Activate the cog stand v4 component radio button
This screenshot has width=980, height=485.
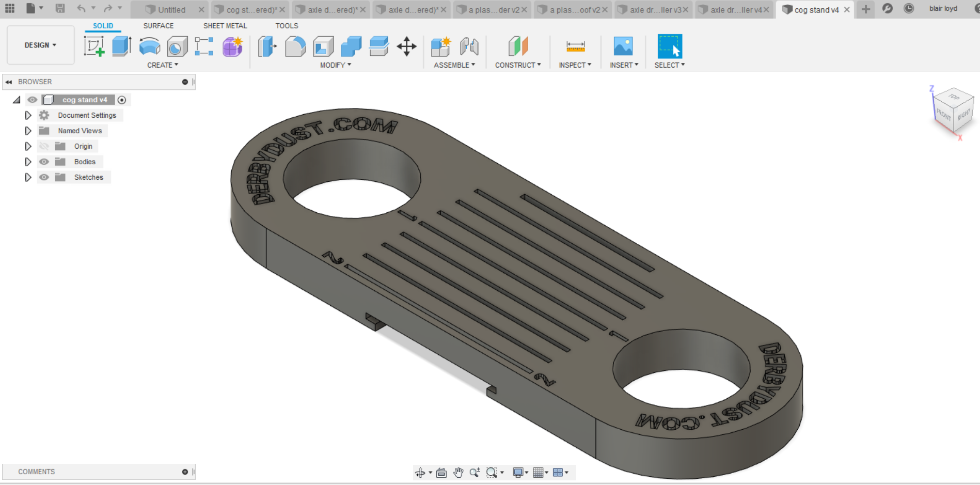(122, 100)
